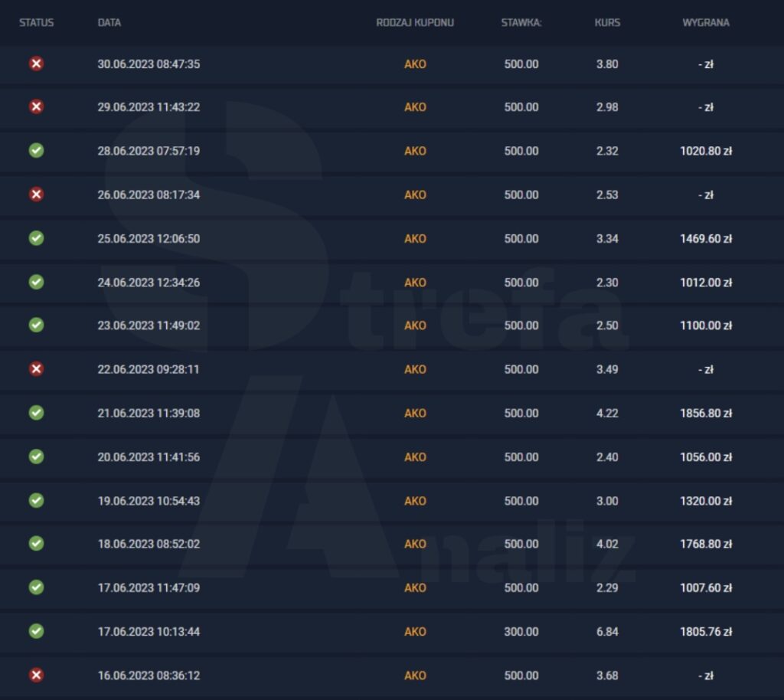Click winnings 1007.60 zł

coord(705,587)
